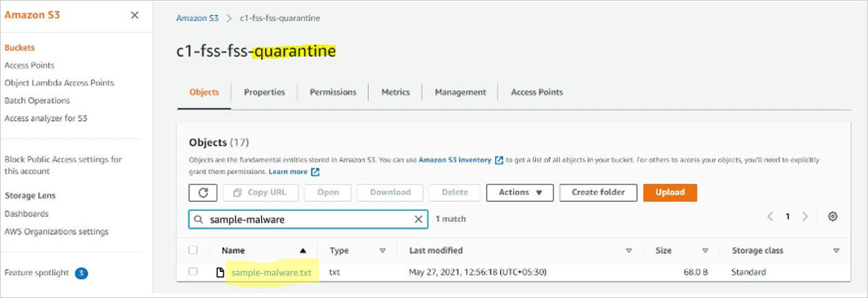Select all objects with header checkbox
868x298 pixels.
click(193, 250)
